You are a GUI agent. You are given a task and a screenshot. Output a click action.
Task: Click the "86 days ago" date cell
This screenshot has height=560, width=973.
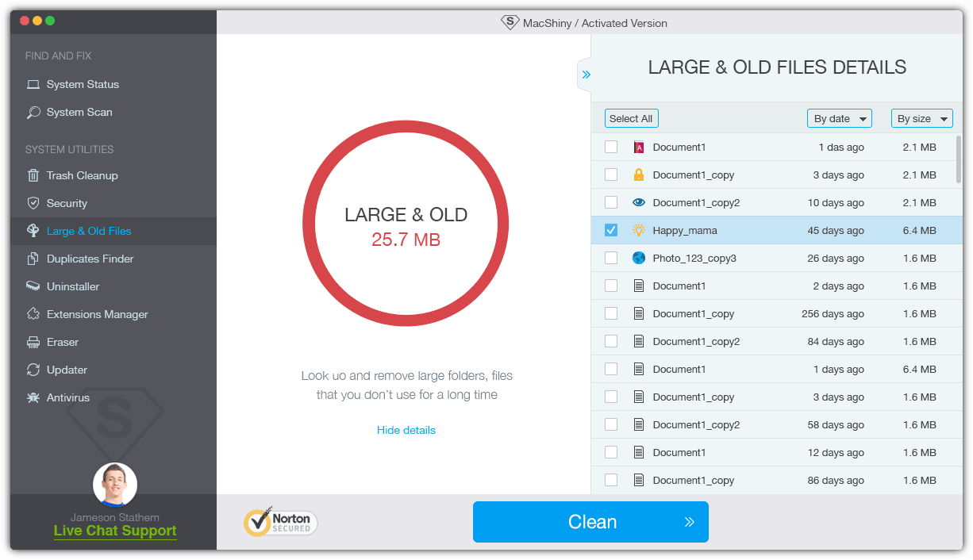[x=836, y=480]
